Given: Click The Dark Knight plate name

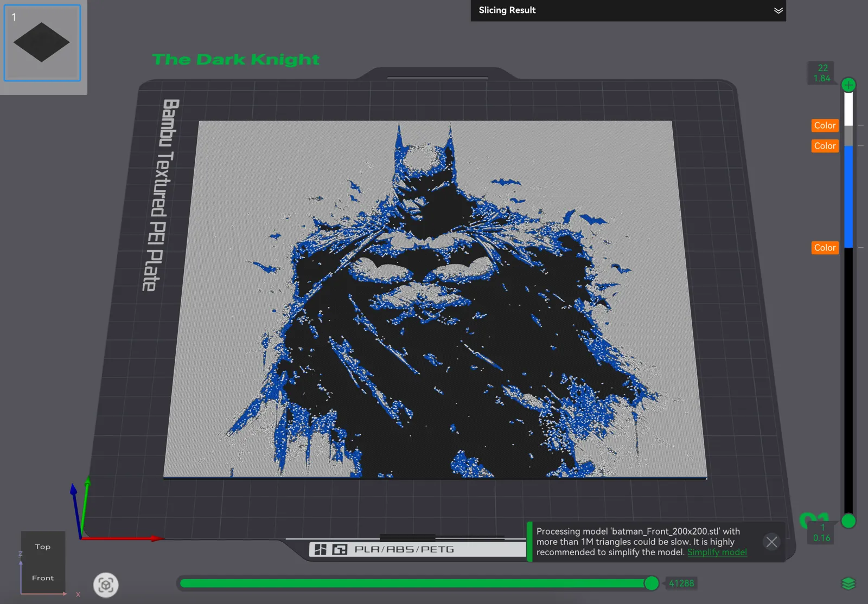Looking at the screenshot, I should click(x=236, y=59).
